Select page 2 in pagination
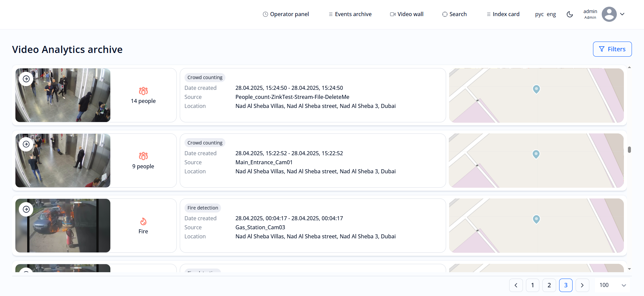The width and height of the screenshot is (644, 296). 549,285
